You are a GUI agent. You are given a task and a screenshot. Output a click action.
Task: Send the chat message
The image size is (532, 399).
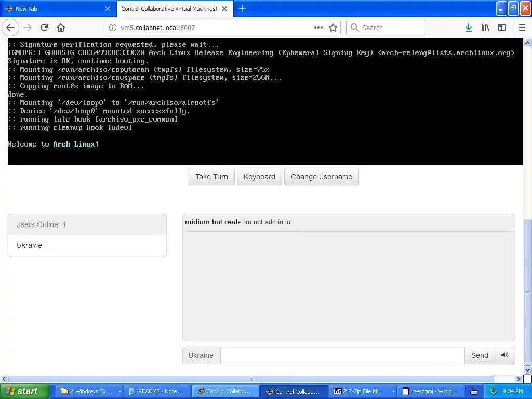coord(480,355)
